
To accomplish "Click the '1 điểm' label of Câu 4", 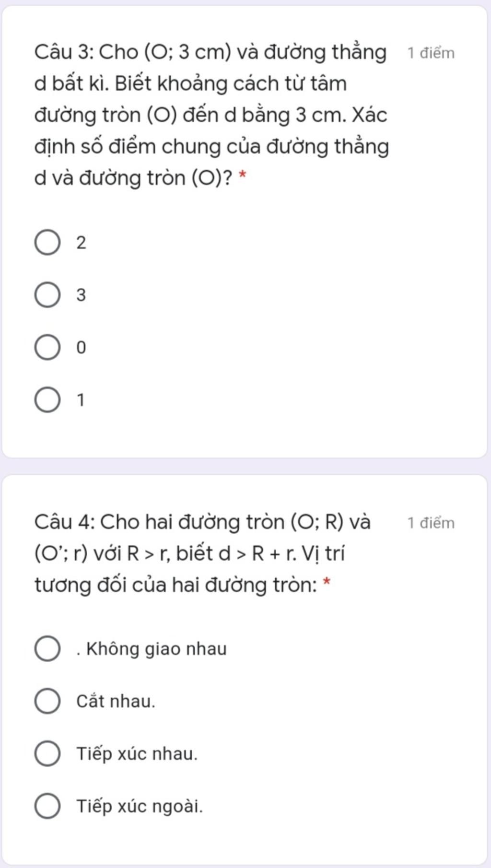I will pos(431,523).
